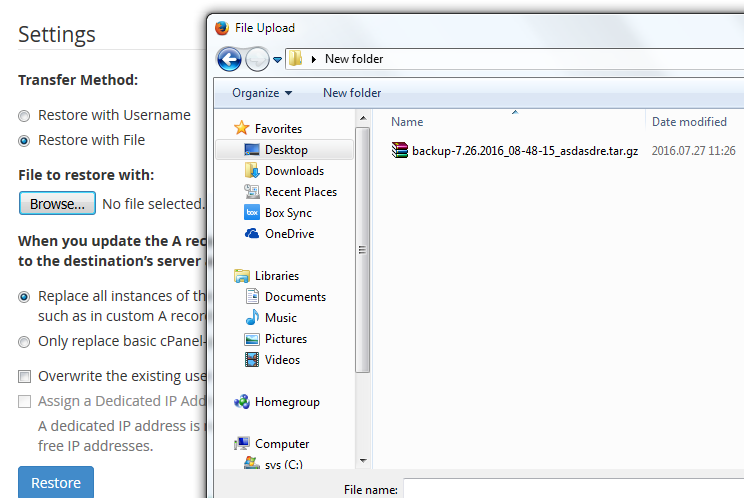The width and height of the screenshot is (744, 498).
Task: Click the OneDrive cloud icon
Action: tap(252, 233)
